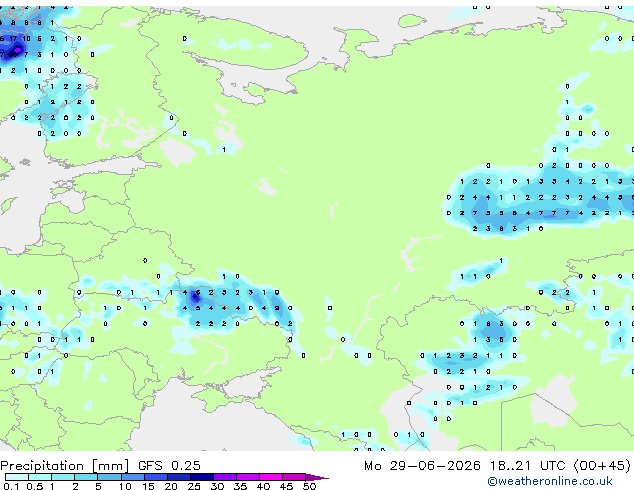Click the 40–45 mm magenta legend swatch
This screenshot has height=490, width=634.
[x=271, y=477]
